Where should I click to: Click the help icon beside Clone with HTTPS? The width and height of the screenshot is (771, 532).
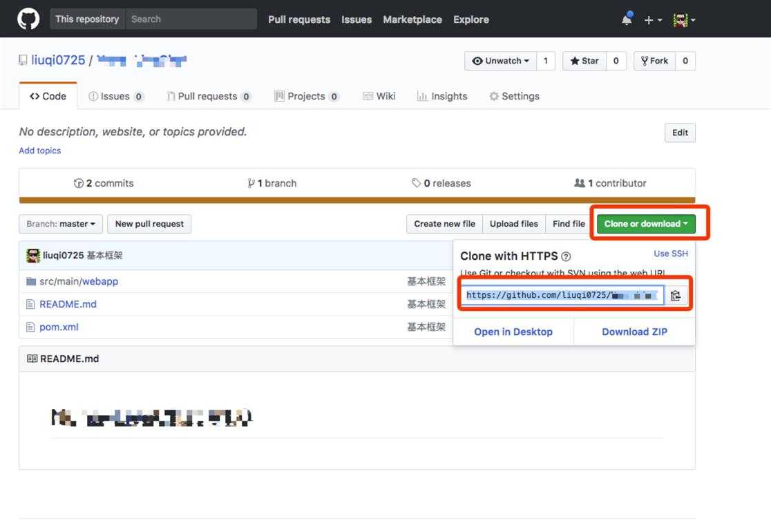pyautogui.click(x=566, y=256)
